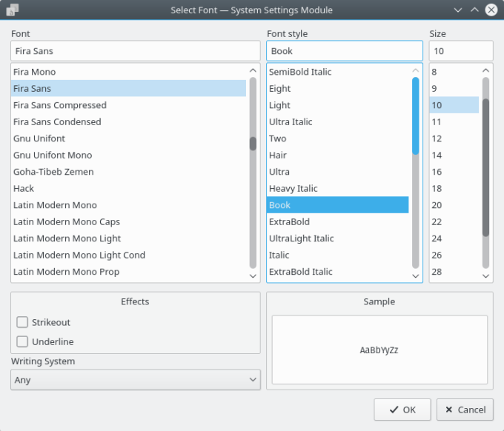Pick Two font style
Viewport: 504px width, 431px height.
click(338, 138)
